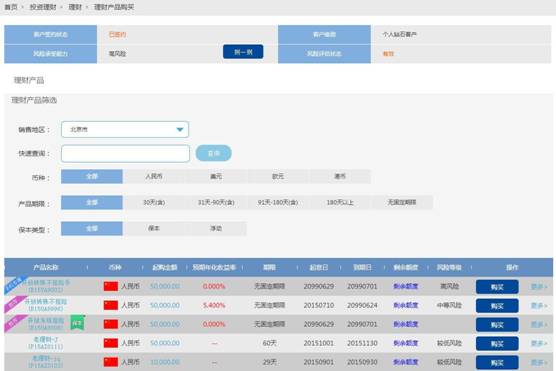
Task: Expand 更多 for the first product row
Action: coord(539,287)
